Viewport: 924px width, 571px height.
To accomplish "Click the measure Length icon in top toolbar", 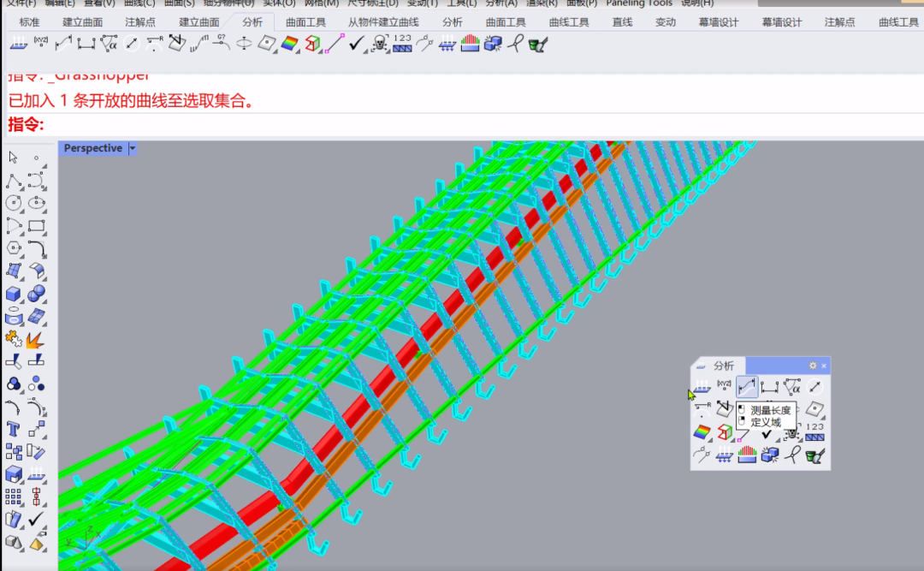I will tap(63, 44).
